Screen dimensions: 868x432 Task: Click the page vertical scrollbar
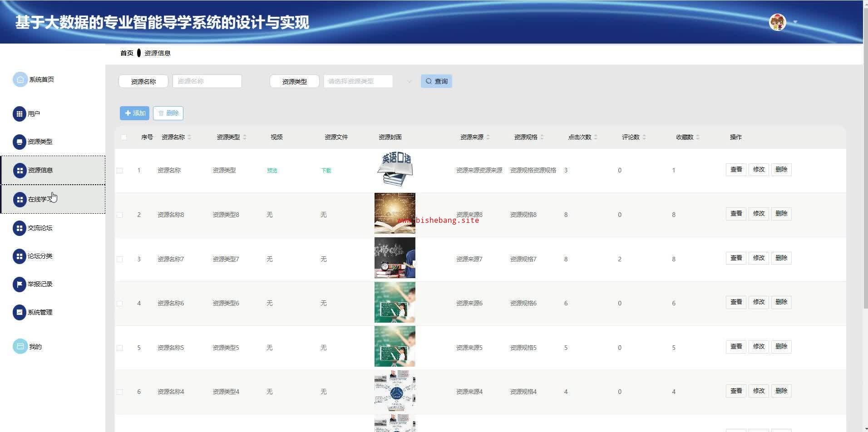[865, 182]
